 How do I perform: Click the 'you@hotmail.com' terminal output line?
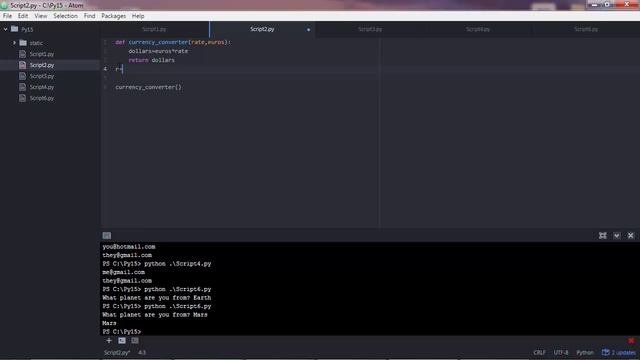[x=129, y=247]
